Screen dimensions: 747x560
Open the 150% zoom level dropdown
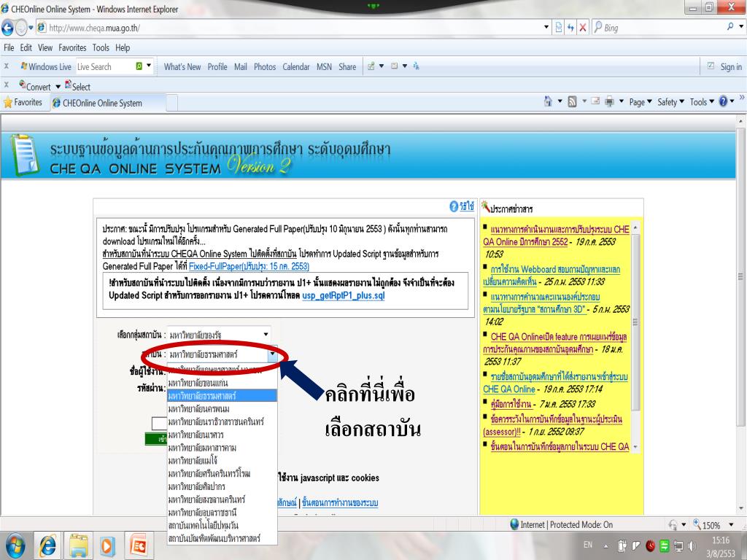[x=731, y=525]
